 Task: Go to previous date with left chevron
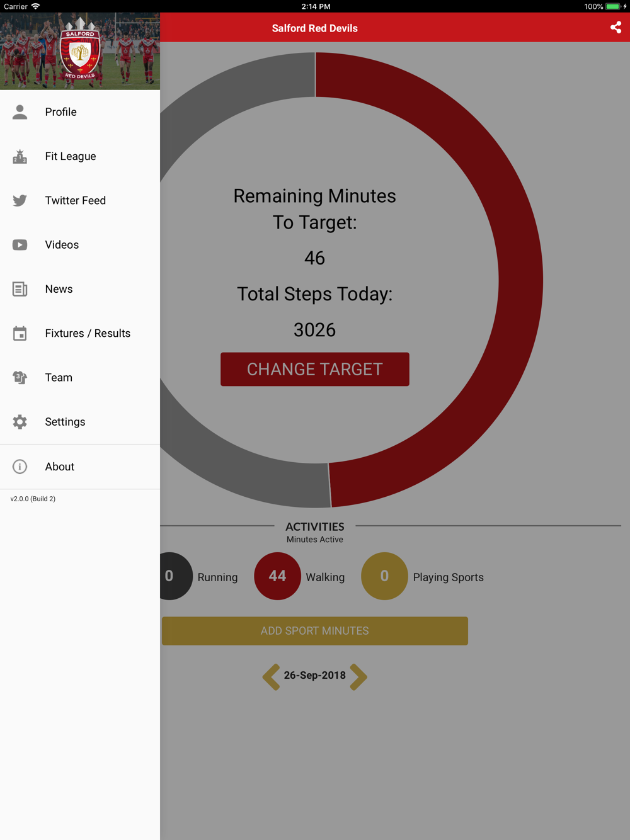click(x=271, y=677)
